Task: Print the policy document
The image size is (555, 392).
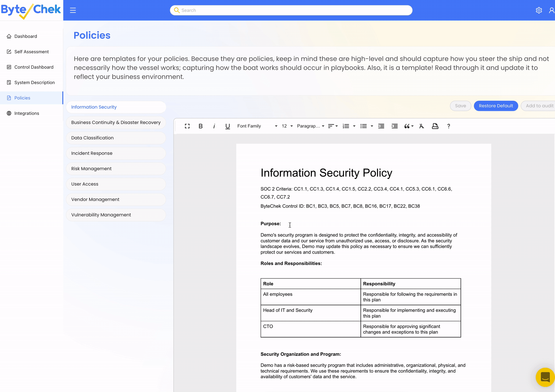Action: [x=435, y=126]
